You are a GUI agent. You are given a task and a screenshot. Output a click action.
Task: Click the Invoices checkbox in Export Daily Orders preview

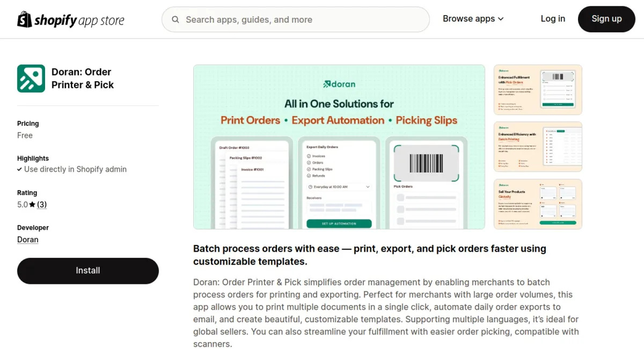click(308, 156)
